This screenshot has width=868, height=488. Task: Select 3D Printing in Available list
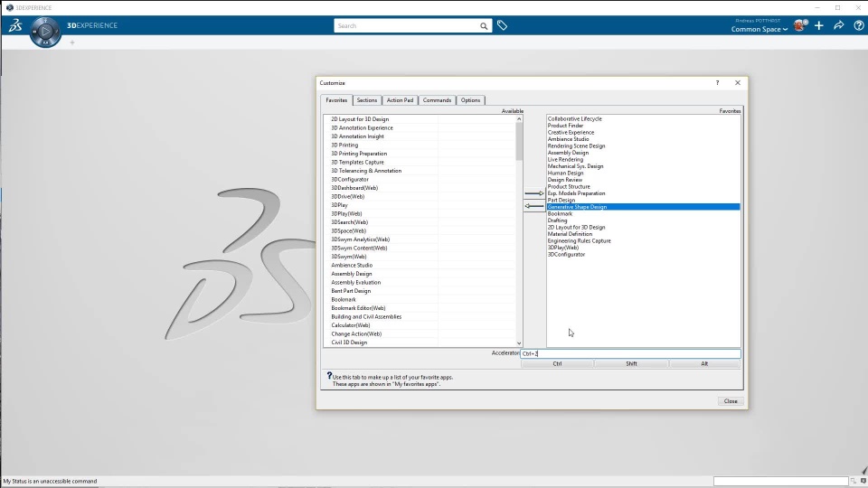(x=344, y=145)
